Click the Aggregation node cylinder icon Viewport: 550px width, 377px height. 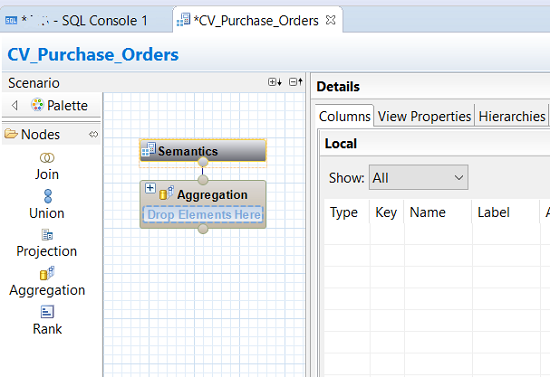click(x=166, y=193)
